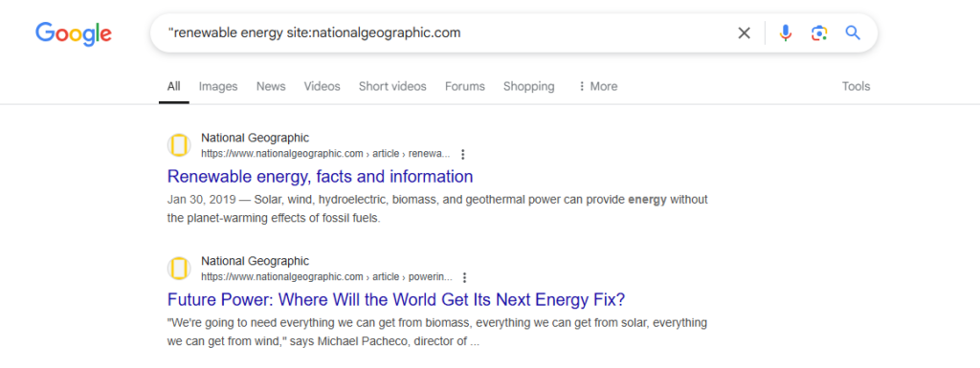Start voice search with microphone icon

click(x=786, y=33)
